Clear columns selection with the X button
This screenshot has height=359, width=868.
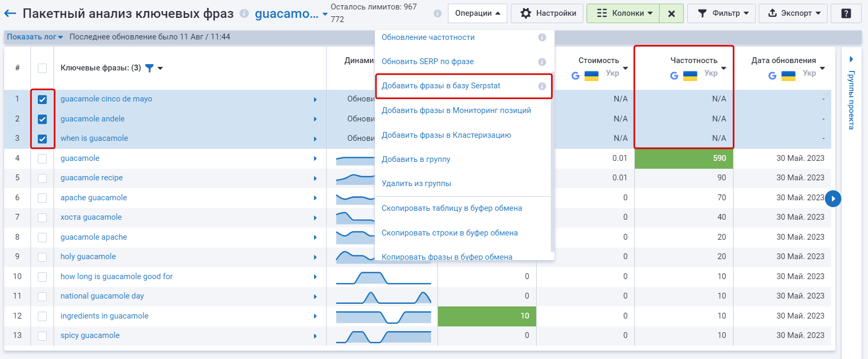[x=671, y=13]
